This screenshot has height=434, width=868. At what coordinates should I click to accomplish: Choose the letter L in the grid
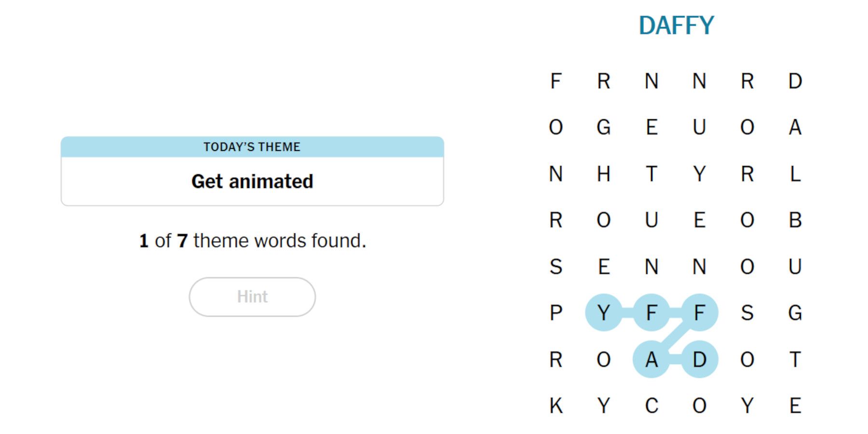click(x=795, y=174)
